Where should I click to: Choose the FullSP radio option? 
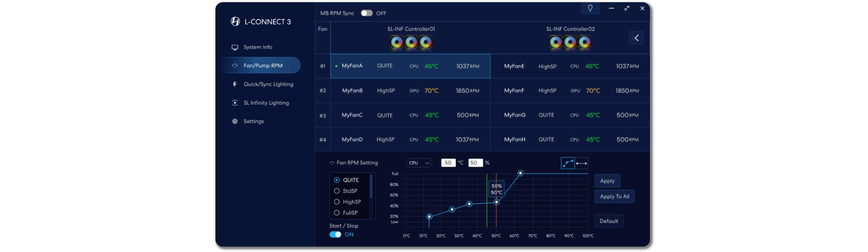click(337, 213)
